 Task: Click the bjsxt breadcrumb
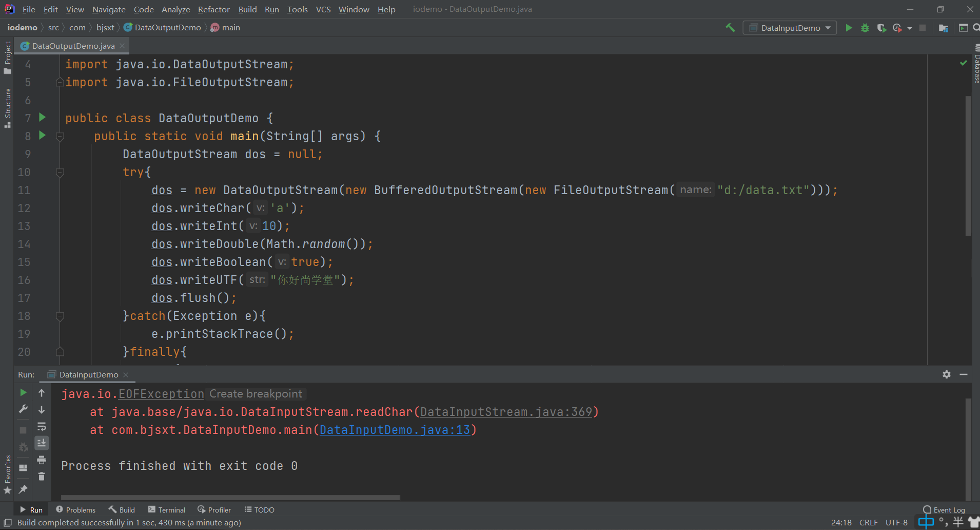click(x=105, y=28)
